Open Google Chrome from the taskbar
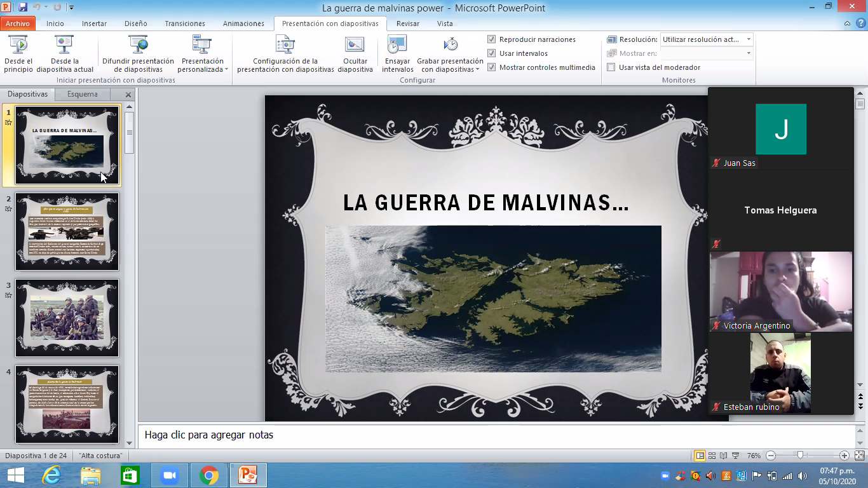This screenshot has width=868, height=488. [x=208, y=475]
